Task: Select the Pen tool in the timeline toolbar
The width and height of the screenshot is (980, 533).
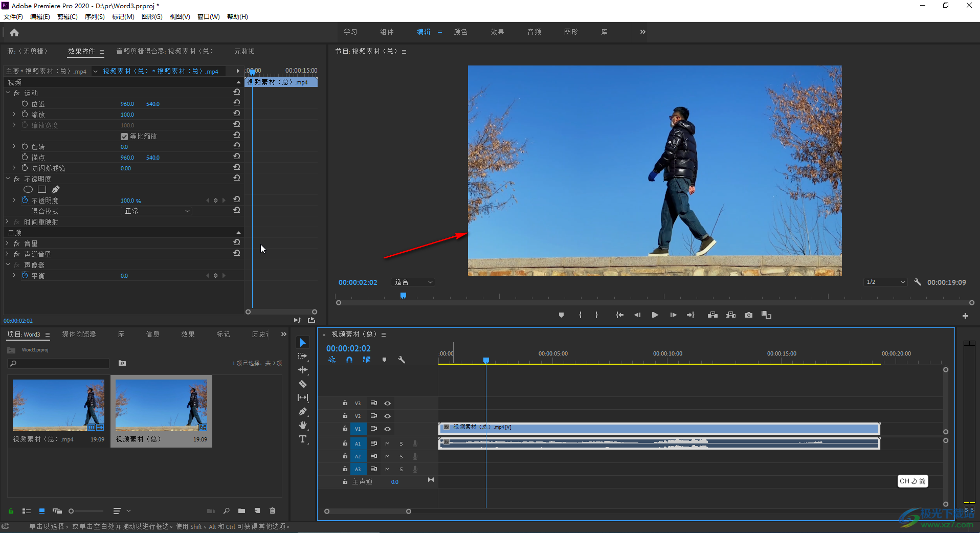Action: pyautogui.click(x=303, y=412)
